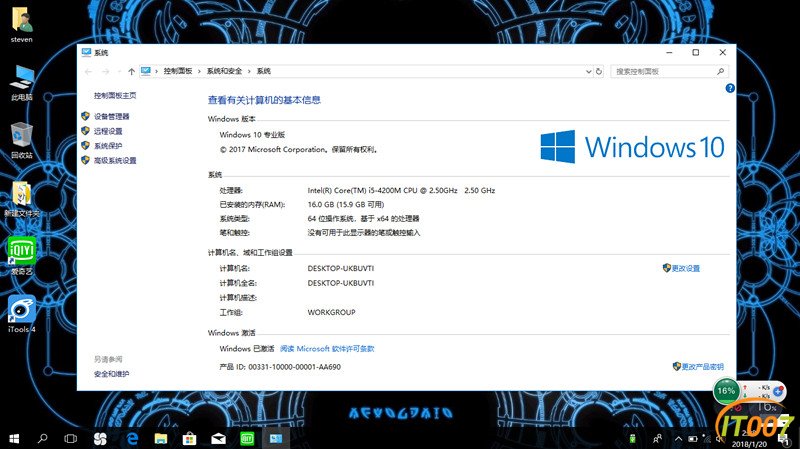This screenshot has width=800, height=449.
Task: Minimize the System window
Action: click(669, 53)
